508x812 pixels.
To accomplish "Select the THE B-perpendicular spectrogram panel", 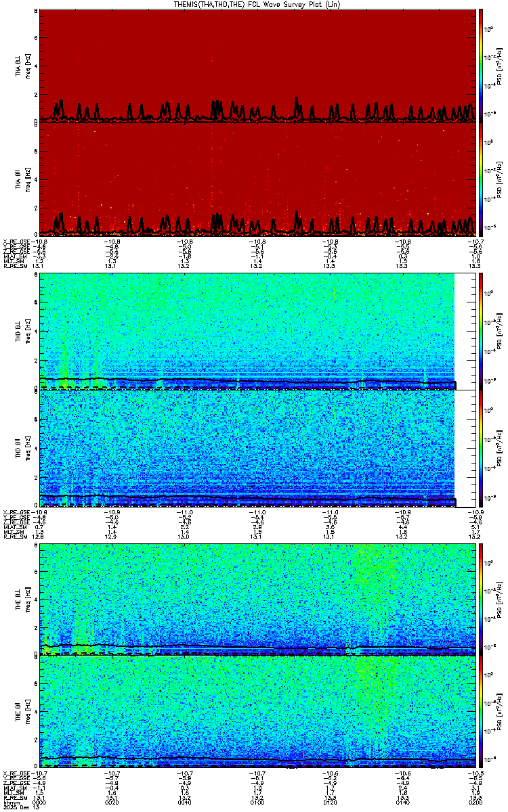I will (x=258, y=598).
